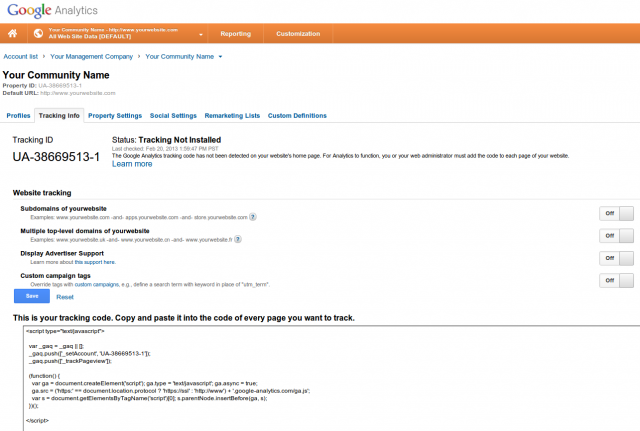Open the Reporting menu
The image size is (640, 431).
tap(236, 33)
